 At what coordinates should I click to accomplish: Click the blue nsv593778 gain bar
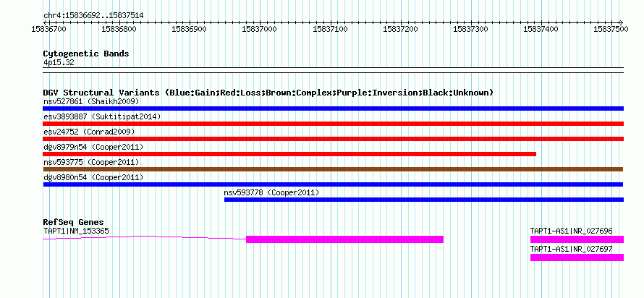[424, 200]
